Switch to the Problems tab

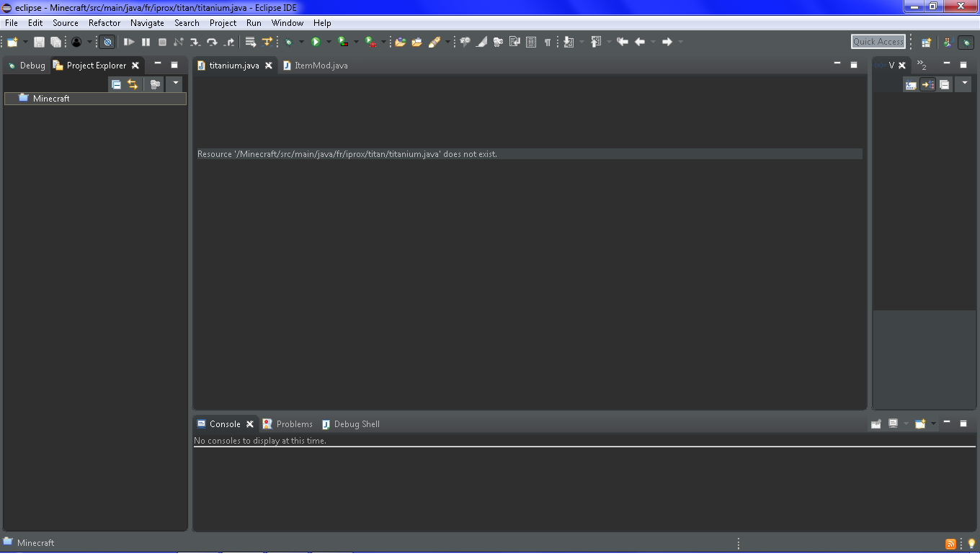point(294,424)
